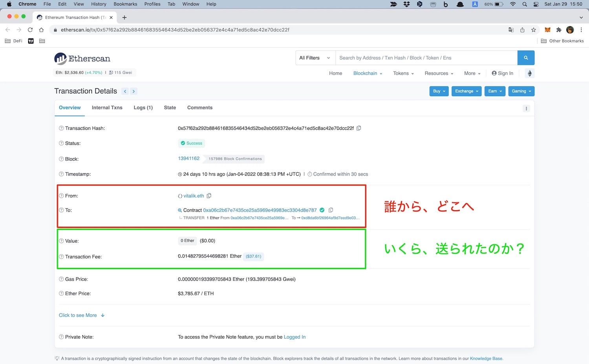Click the Home nav link
Image resolution: width=589 pixels, height=364 pixels.
pyautogui.click(x=336, y=73)
